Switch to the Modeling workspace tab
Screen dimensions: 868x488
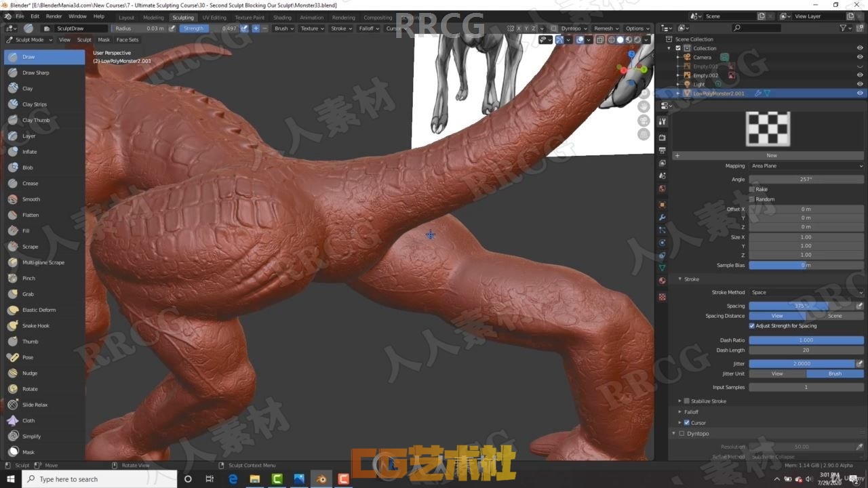153,17
